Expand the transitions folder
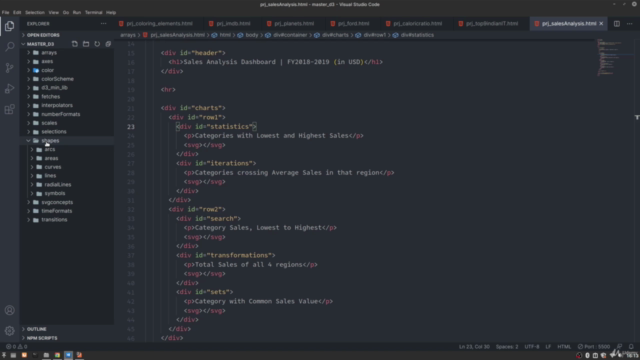The width and height of the screenshot is (640, 360). pos(54,220)
